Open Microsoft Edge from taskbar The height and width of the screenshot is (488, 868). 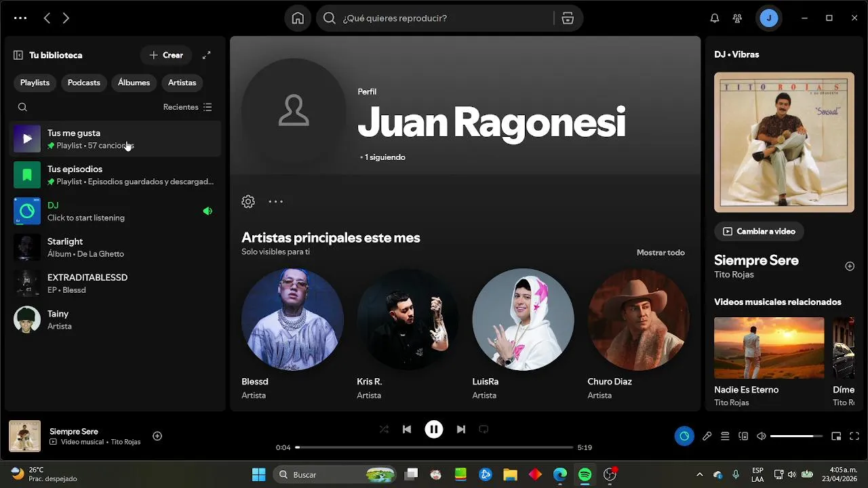(560, 474)
